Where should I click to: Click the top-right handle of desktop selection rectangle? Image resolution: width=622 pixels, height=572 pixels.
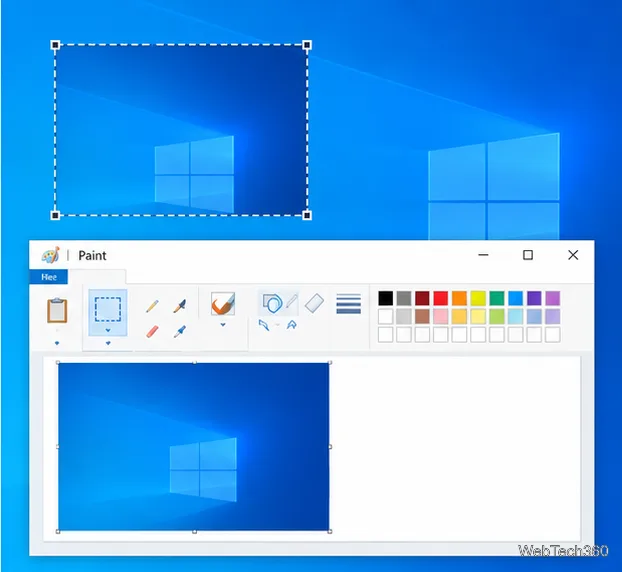(307, 45)
